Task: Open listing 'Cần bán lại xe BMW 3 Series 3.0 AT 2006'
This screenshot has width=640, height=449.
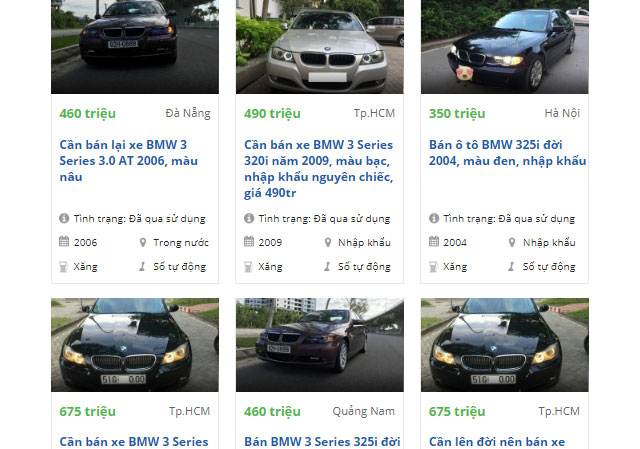Action: coord(129,161)
